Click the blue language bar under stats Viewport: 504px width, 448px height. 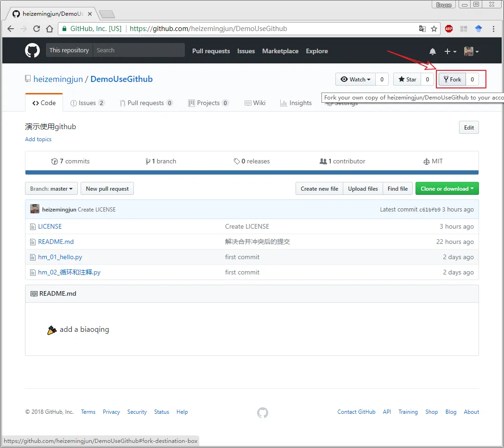click(x=252, y=173)
